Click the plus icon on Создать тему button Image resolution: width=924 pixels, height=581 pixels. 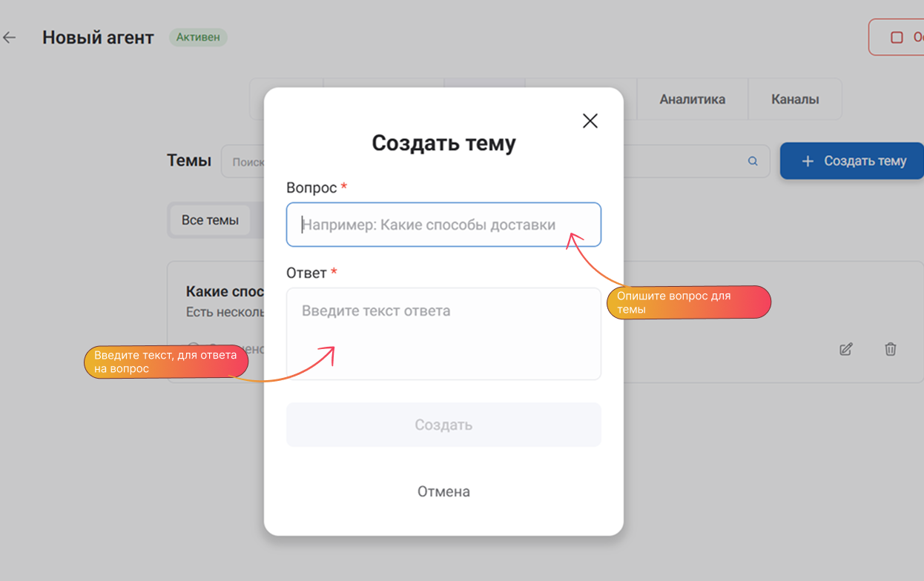coord(808,162)
